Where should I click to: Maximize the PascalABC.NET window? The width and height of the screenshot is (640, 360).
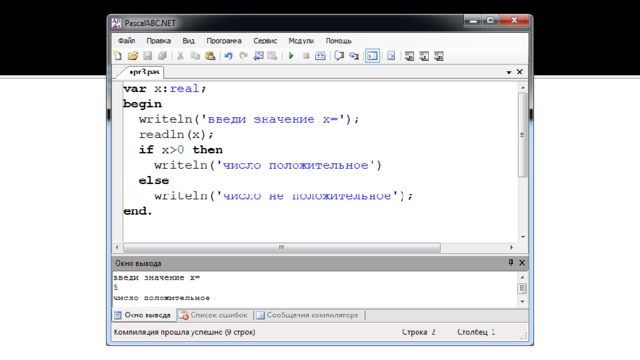(491, 20)
